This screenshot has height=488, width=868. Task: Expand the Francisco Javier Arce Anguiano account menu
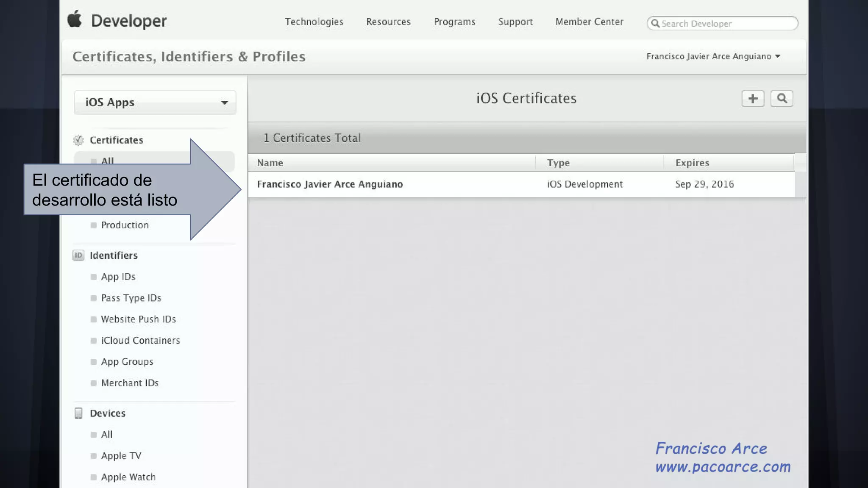(x=713, y=56)
